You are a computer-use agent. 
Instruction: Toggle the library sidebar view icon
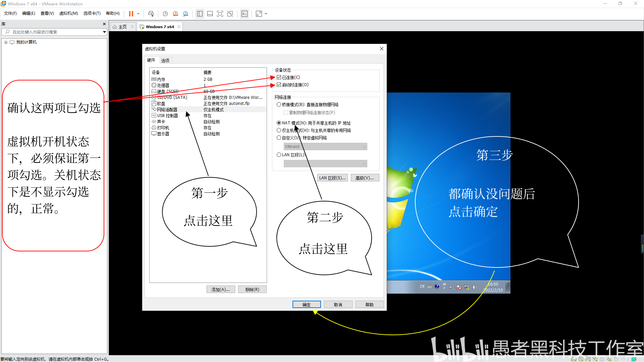[x=200, y=14]
